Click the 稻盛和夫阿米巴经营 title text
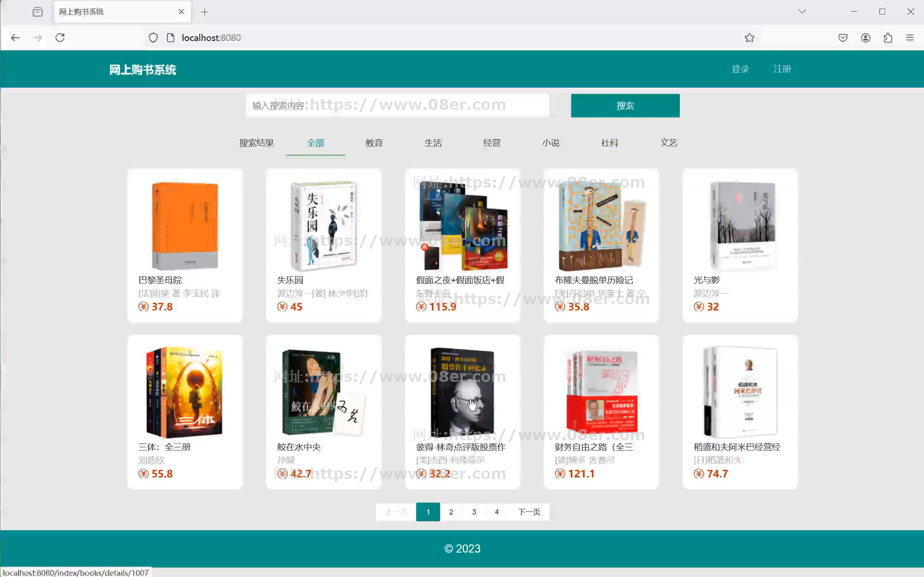Image resolution: width=924 pixels, height=577 pixels. coord(737,447)
